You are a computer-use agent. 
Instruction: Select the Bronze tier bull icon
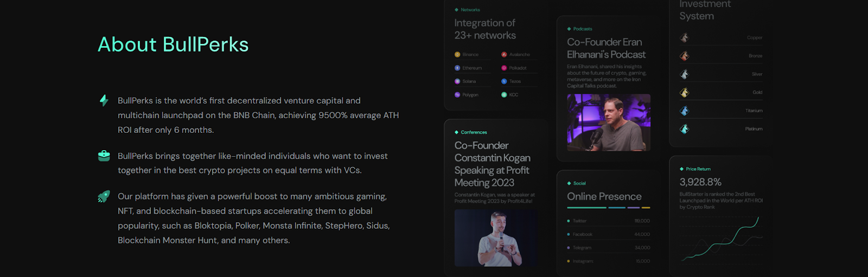tap(685, 56)
